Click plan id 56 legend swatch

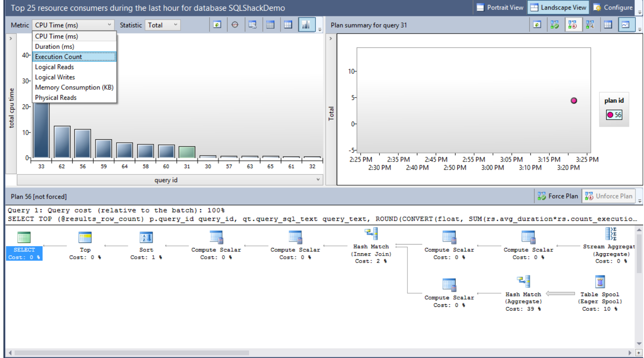pos(610,115)
